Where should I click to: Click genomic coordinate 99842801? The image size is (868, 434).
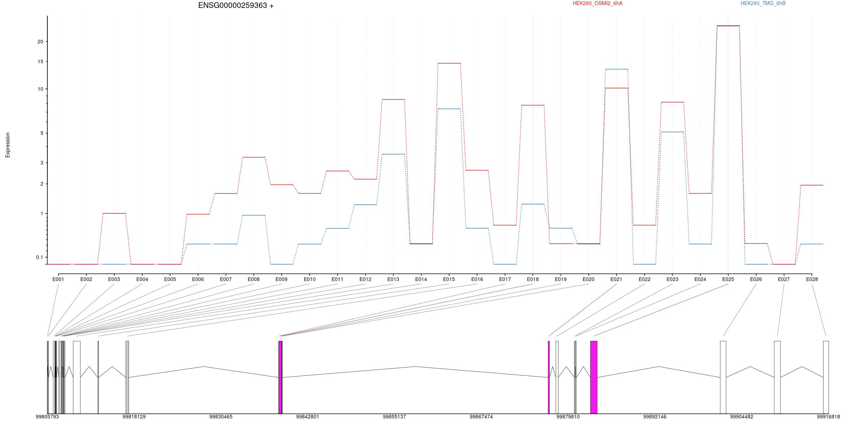click(307, 417)
